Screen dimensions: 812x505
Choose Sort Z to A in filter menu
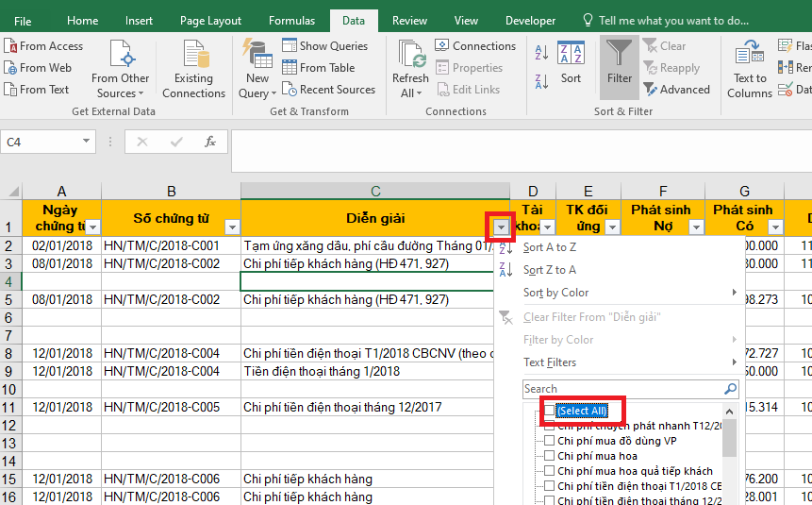tap(550, 270)
